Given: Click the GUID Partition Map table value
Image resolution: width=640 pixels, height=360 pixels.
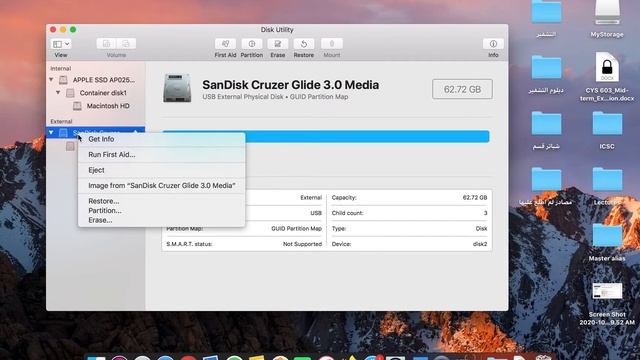Looking at the screenshot, I should point(296,229).
